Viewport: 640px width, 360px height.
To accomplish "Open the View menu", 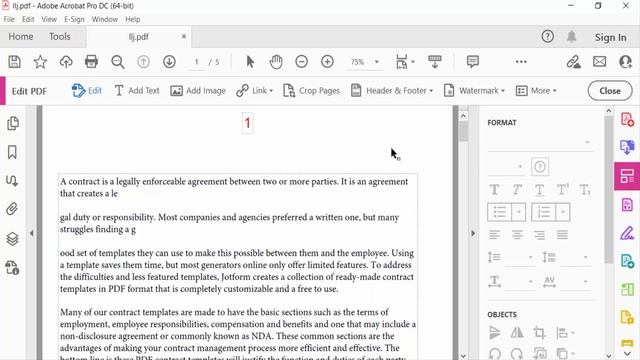I will point(49,19).
